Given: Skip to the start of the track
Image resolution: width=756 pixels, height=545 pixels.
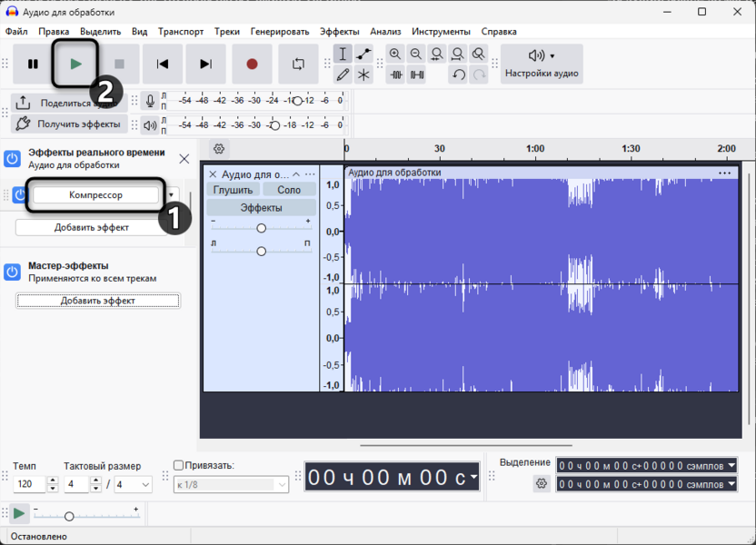Looking at the screenshot, I should pyautogui.click(x=163, y=64).
